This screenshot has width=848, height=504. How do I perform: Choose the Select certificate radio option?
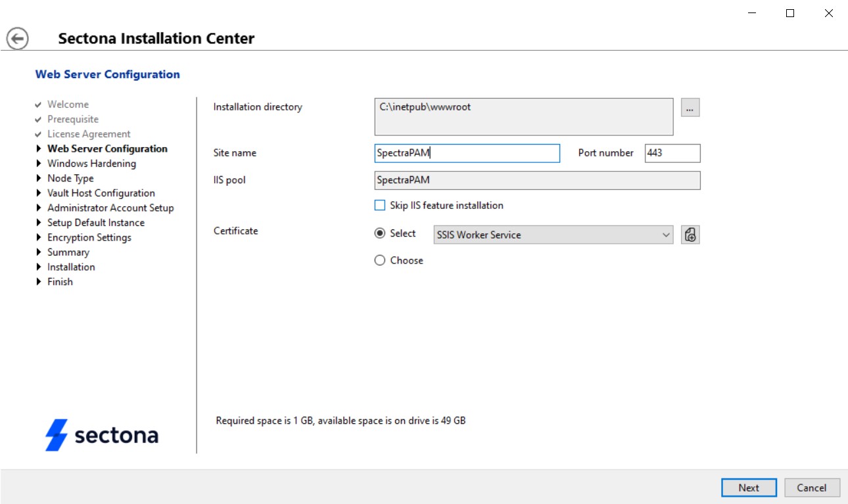coord(380,234)
